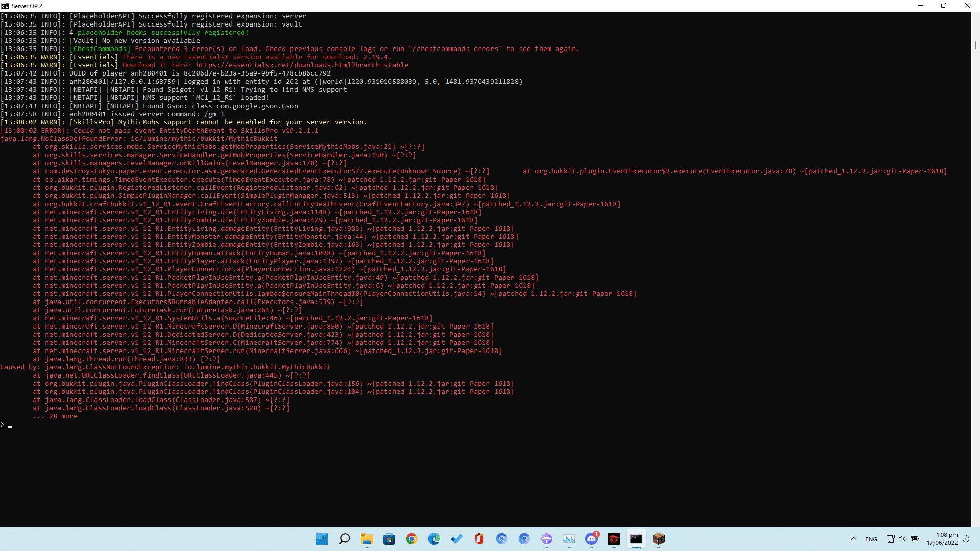Open Microsoft Office from taskbar
The image size is (980, 551).
479,539
